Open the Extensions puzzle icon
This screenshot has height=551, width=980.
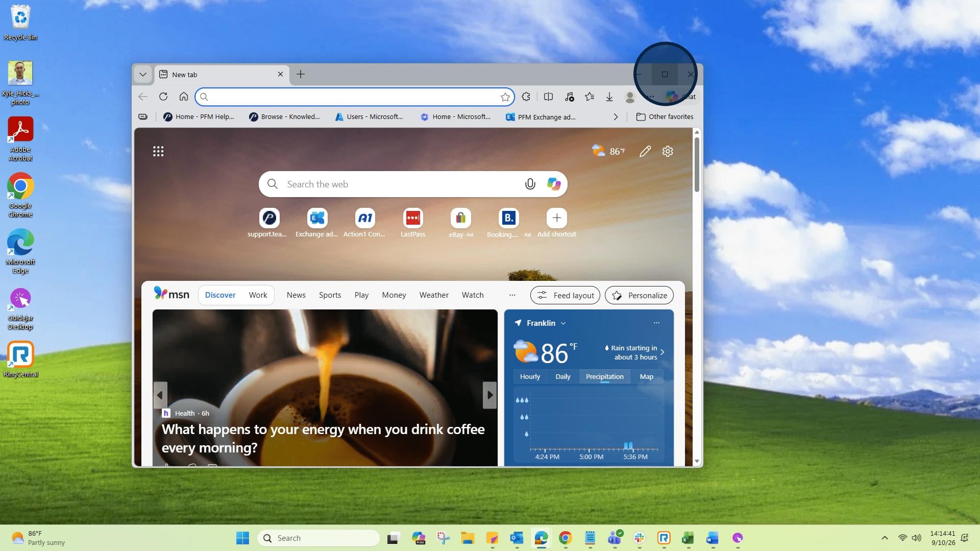(526, 97)
